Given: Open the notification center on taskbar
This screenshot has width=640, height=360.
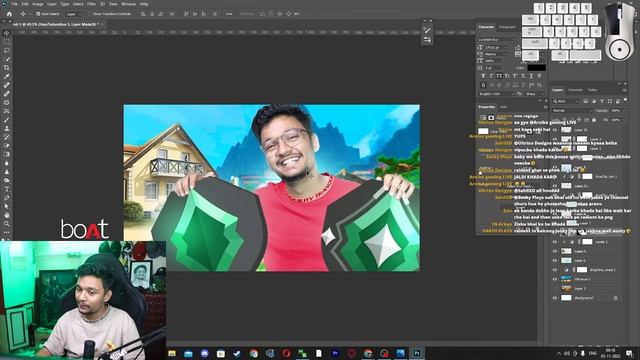Looking at the screenshot, I should tap(629, 353).
